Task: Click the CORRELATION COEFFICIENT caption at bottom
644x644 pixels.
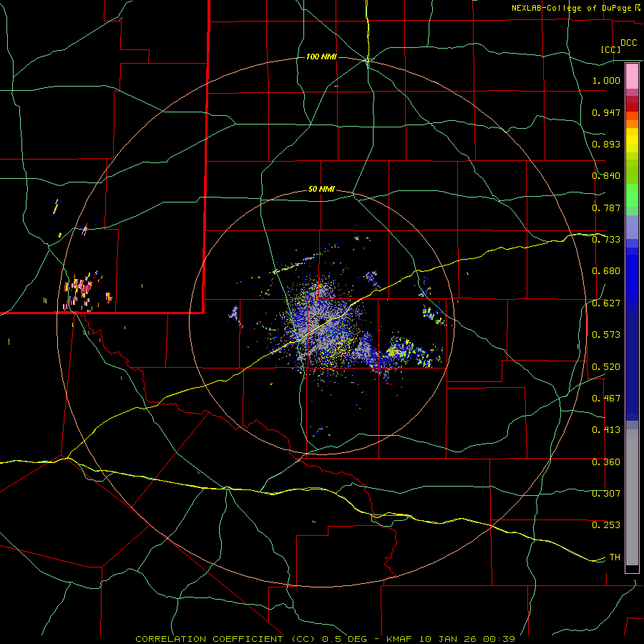Action: [326, 639]
